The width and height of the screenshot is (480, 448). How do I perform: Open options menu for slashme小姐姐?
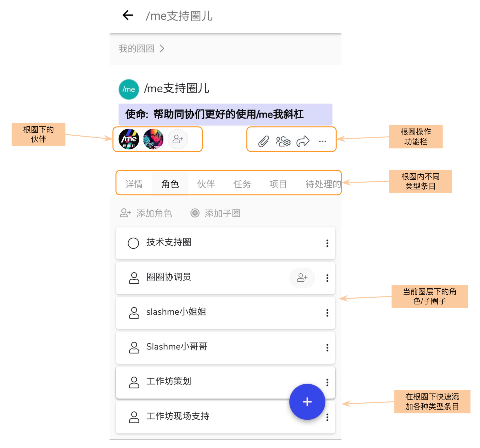pos(327,313)
